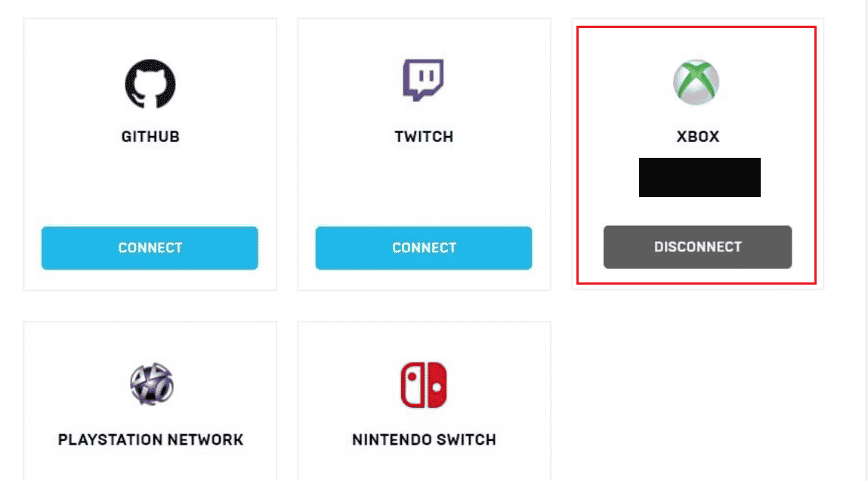Click the red highlight border around Xbox card
Viewport: 868px width, 481px height.
[578, 151]
